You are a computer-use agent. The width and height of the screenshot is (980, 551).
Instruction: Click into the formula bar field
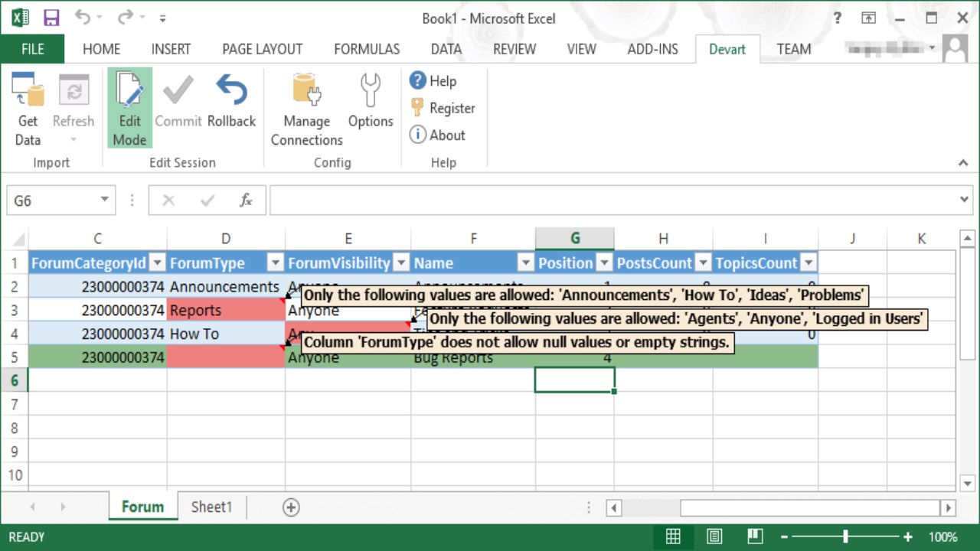[x=612, y=201]
